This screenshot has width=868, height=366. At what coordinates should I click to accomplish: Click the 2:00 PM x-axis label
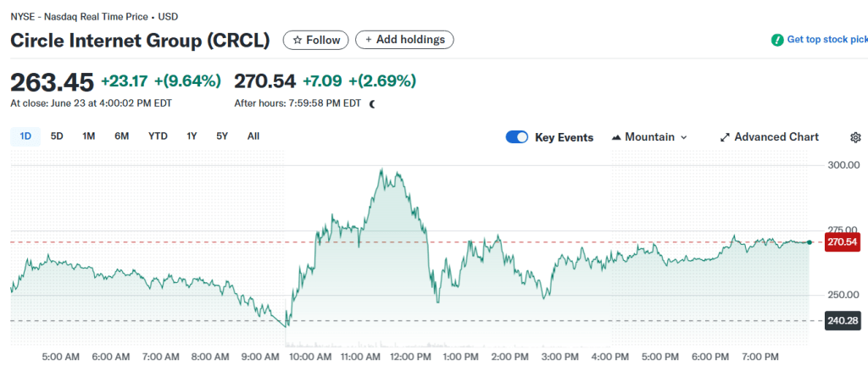tap(511, 357)
